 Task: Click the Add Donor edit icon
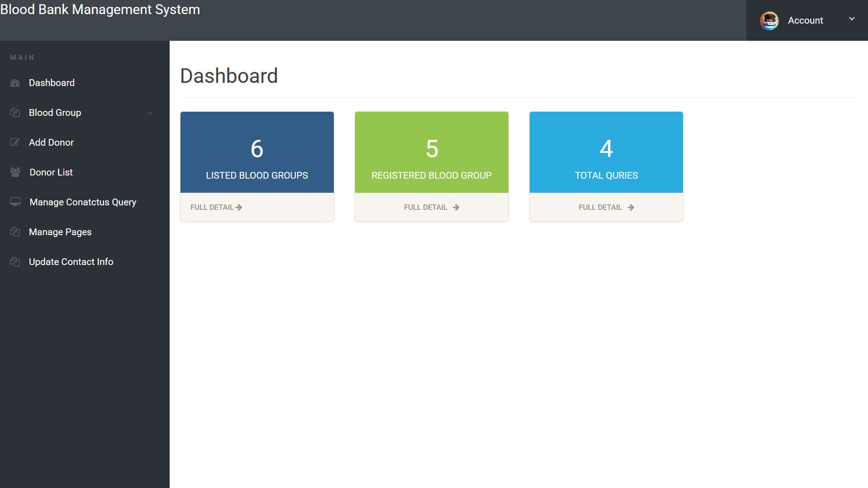click(x=15, y=142)
